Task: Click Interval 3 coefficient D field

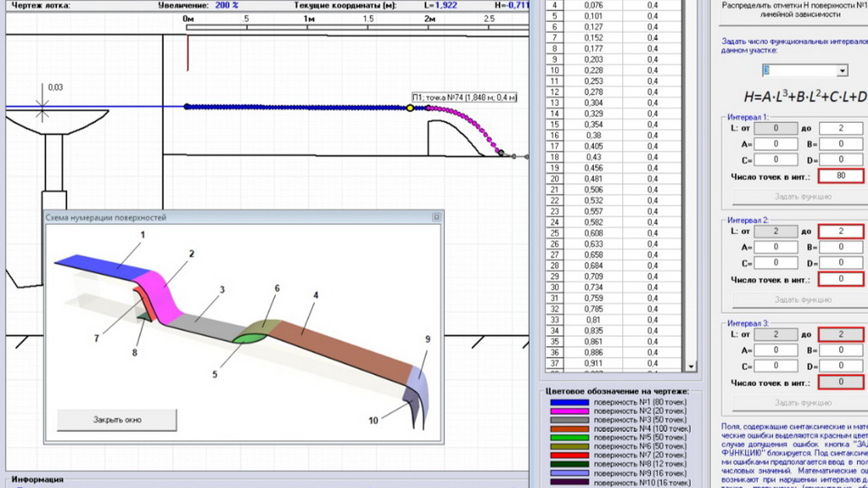Action: click(840, 366)
